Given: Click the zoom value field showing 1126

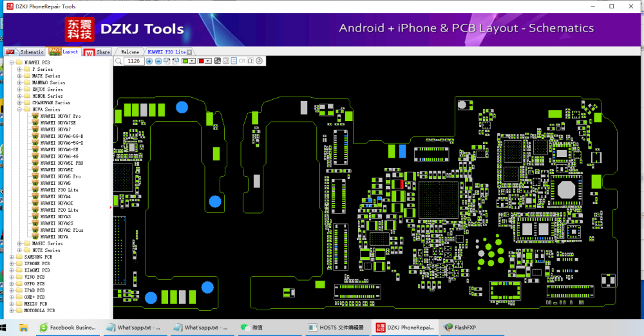Looking at the screenshot, I should pos(134,61).
